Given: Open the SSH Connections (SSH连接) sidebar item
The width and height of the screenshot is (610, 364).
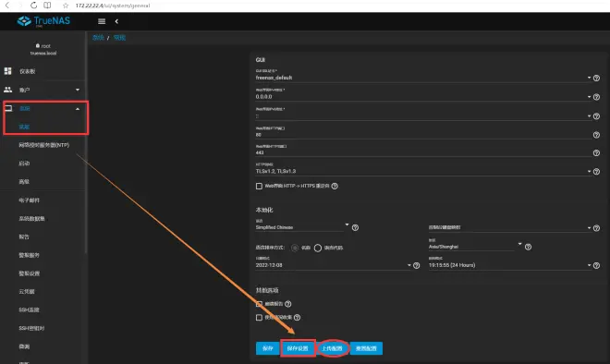Looking at the screenshot, I should (x=29, y=309).
